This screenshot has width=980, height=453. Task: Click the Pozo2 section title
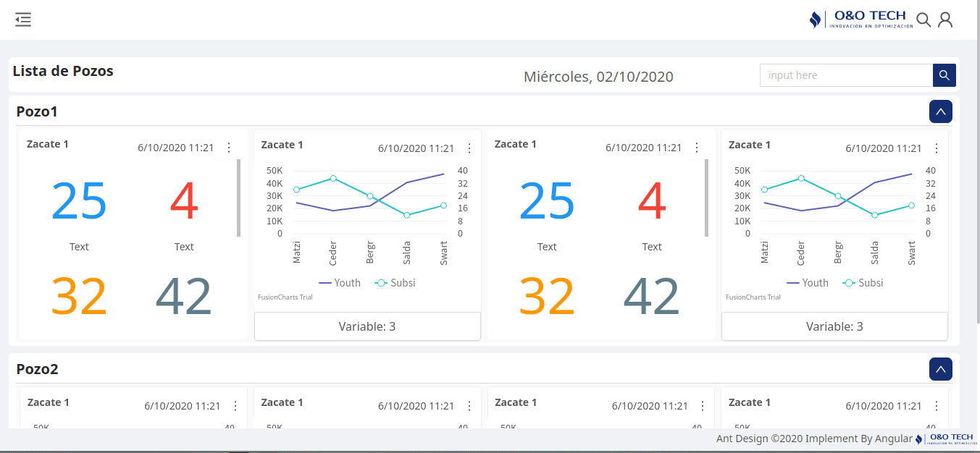[37, 369]
